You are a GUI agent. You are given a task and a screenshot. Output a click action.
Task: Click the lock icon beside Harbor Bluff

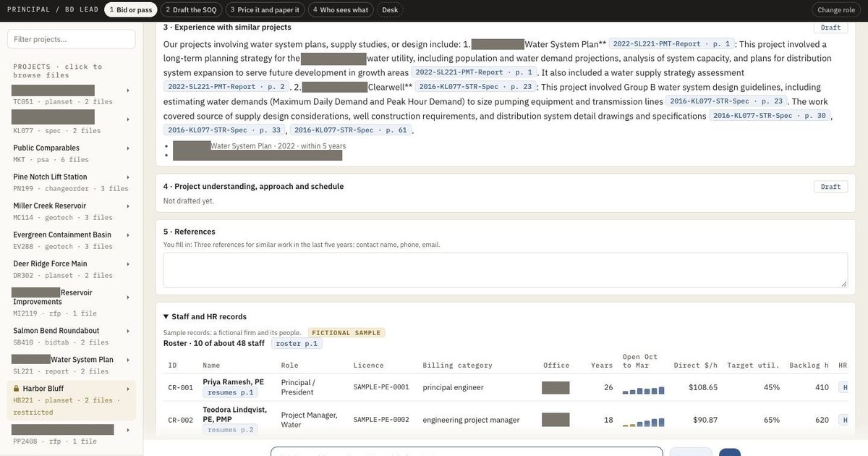[17, 389]
